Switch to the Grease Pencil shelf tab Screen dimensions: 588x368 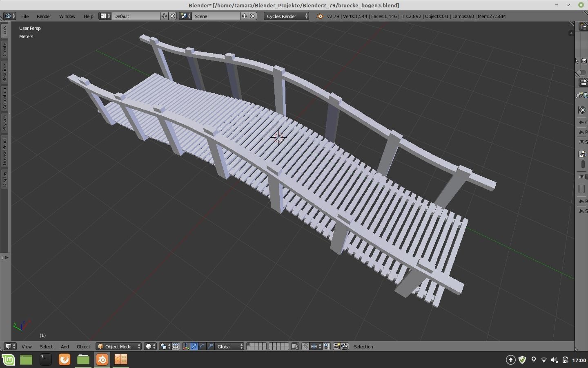point(4,151)
